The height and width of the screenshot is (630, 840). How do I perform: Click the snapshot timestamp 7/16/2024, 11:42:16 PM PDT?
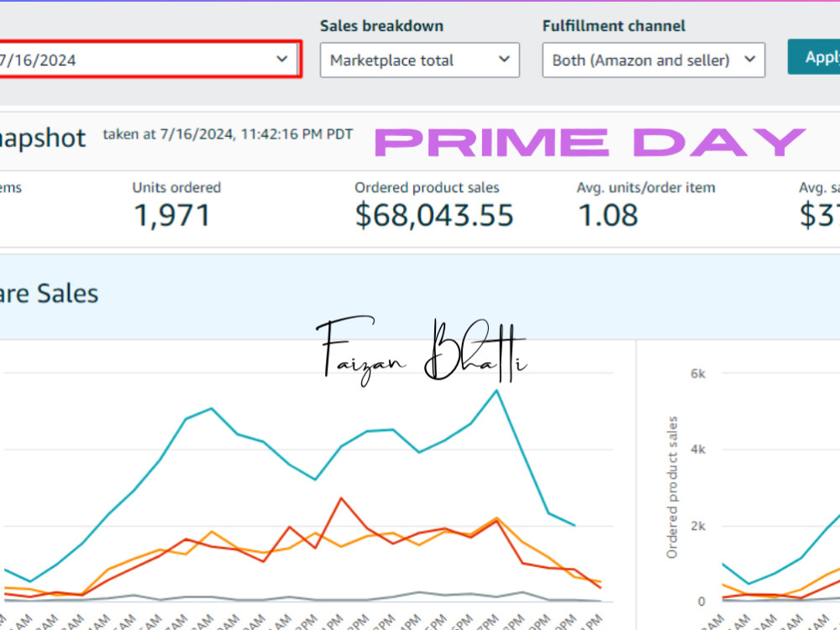pyautogui.click(x=256, y=134)
